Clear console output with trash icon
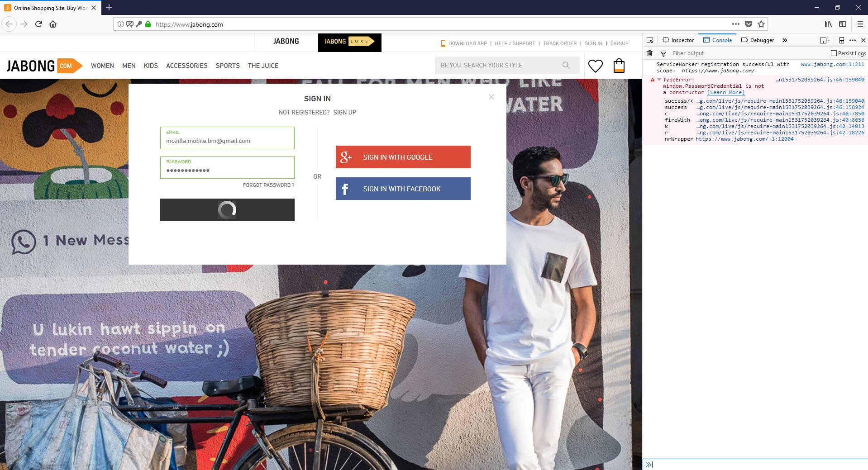Image resolution: width=868 pixels, height=470 pixels. click(649, 53)
